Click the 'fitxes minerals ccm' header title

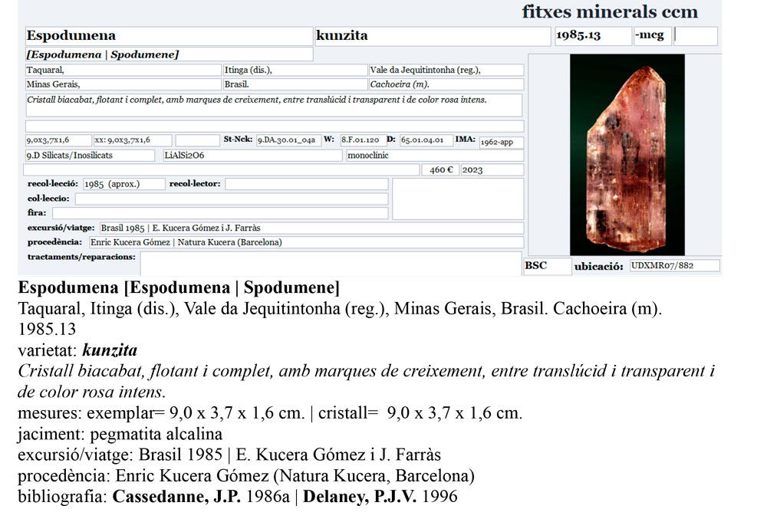610,11
